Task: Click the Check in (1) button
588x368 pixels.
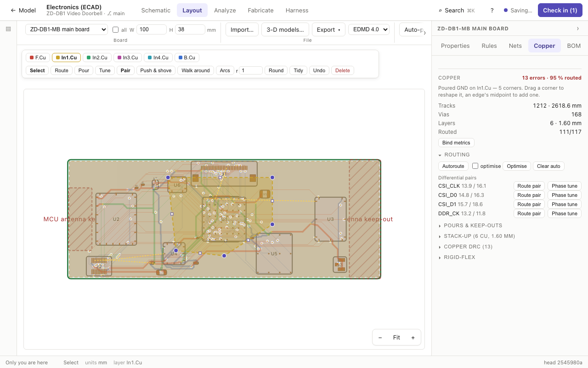Action: 560,10
